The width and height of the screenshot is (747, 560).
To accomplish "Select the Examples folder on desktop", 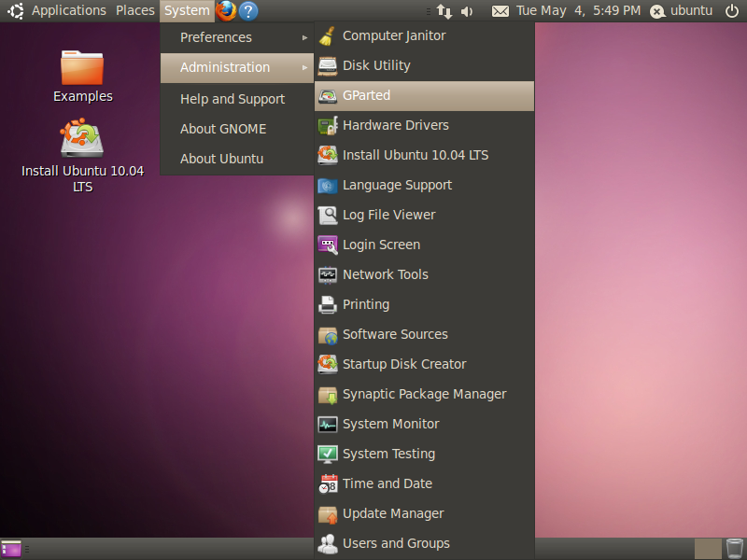I will [82, 77].
